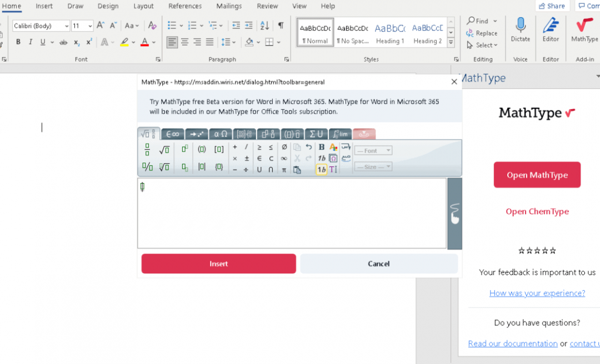Viewport: 600px width, 364px height.
Task: Show paragraph marks with the pilcrow icon
Action: point(281,26)
